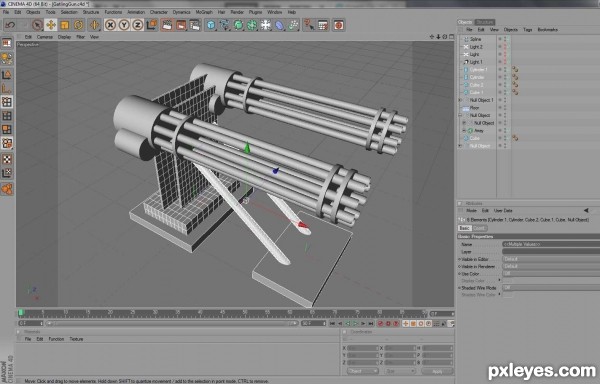
Task: Open the Render Settings icon
Action: (195, 25)
